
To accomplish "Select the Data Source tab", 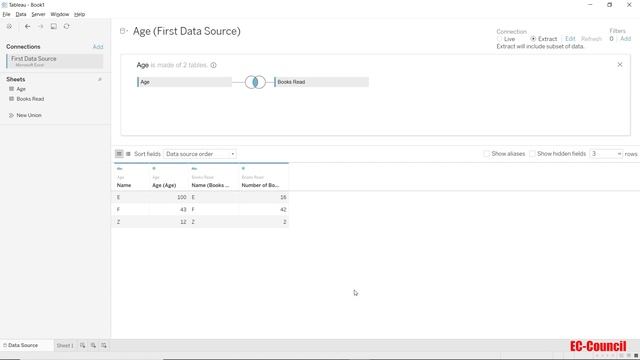I will (23, 345).
